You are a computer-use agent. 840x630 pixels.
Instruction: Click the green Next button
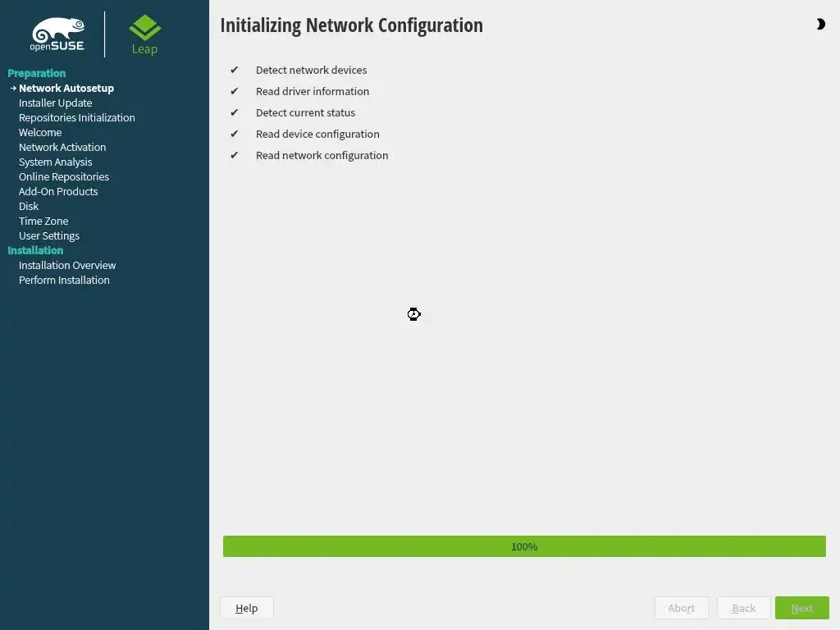(x=802, y=608)
